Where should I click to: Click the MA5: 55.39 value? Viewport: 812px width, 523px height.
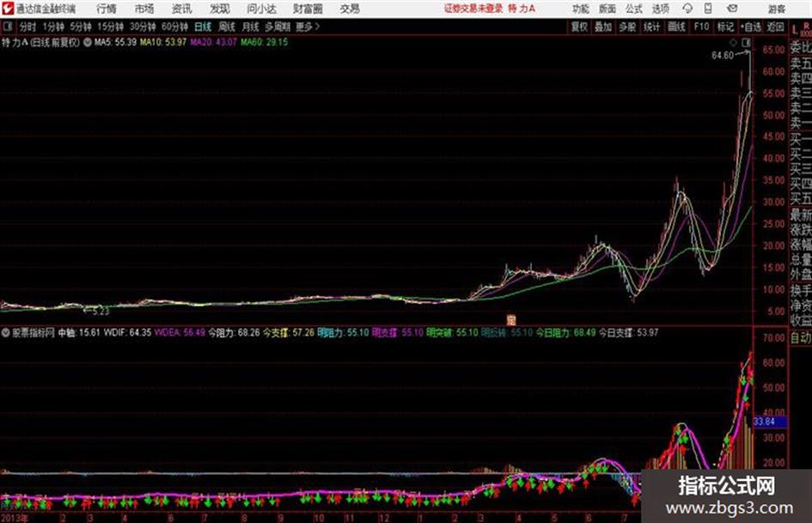click(x=115, y=42)
